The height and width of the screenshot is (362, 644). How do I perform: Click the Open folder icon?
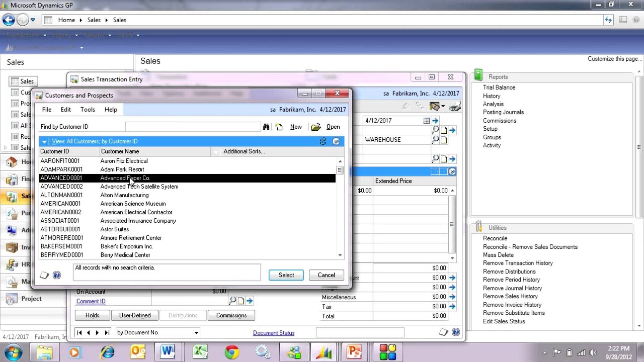[316, 127]
